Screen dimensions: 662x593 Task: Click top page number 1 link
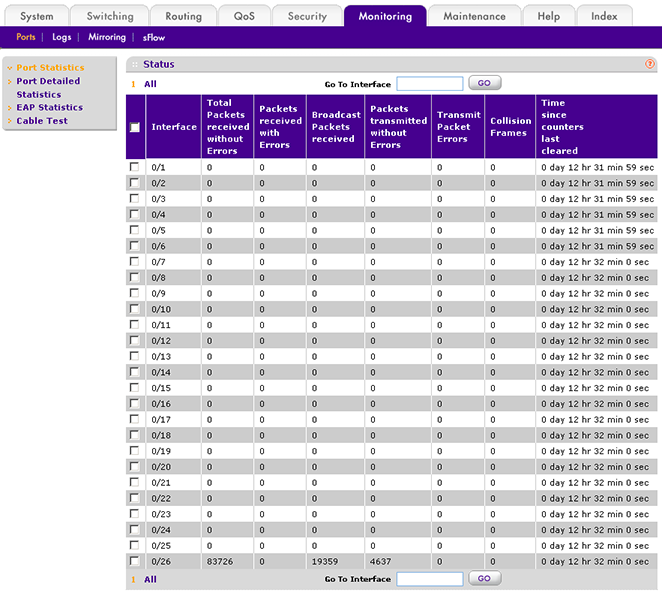point(133,84)
